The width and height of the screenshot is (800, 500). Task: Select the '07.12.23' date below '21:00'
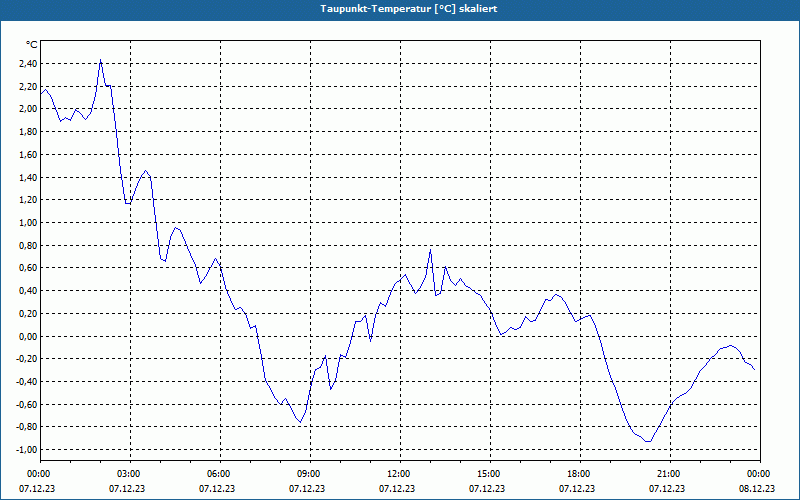[667, 488]
